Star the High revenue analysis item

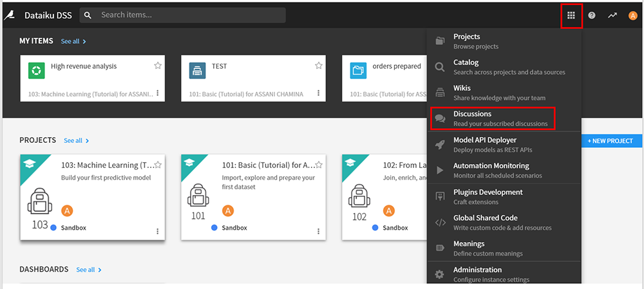point(158,66)
